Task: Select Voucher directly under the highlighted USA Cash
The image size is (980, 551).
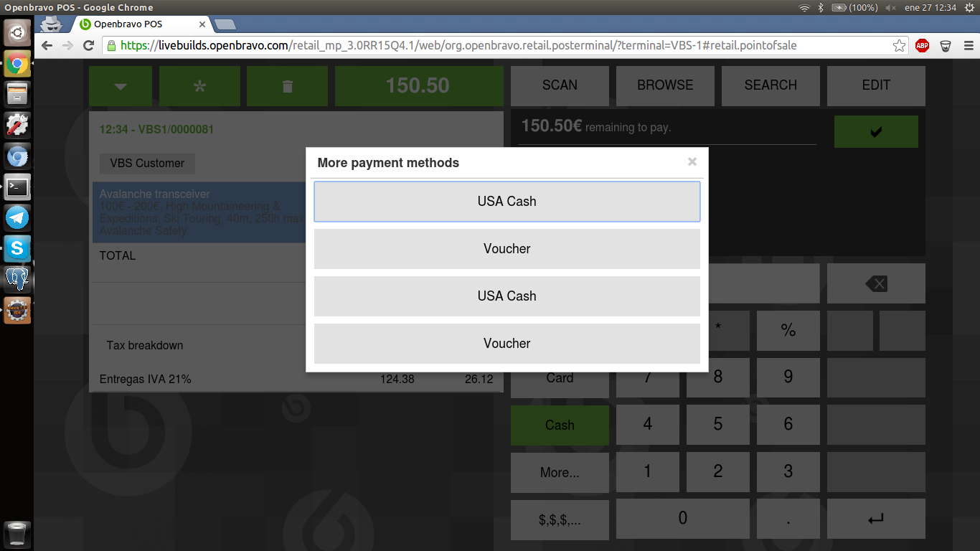Action: pyautogui.click(x=507, y=249)
